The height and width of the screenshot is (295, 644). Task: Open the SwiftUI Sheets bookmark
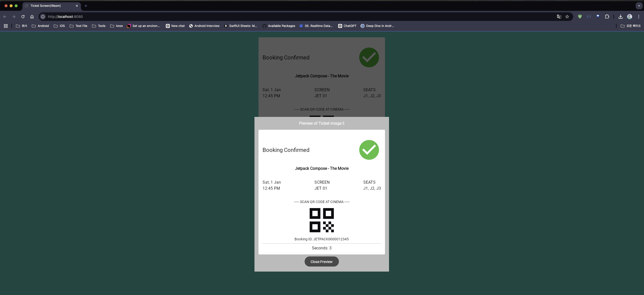(241, 26)
